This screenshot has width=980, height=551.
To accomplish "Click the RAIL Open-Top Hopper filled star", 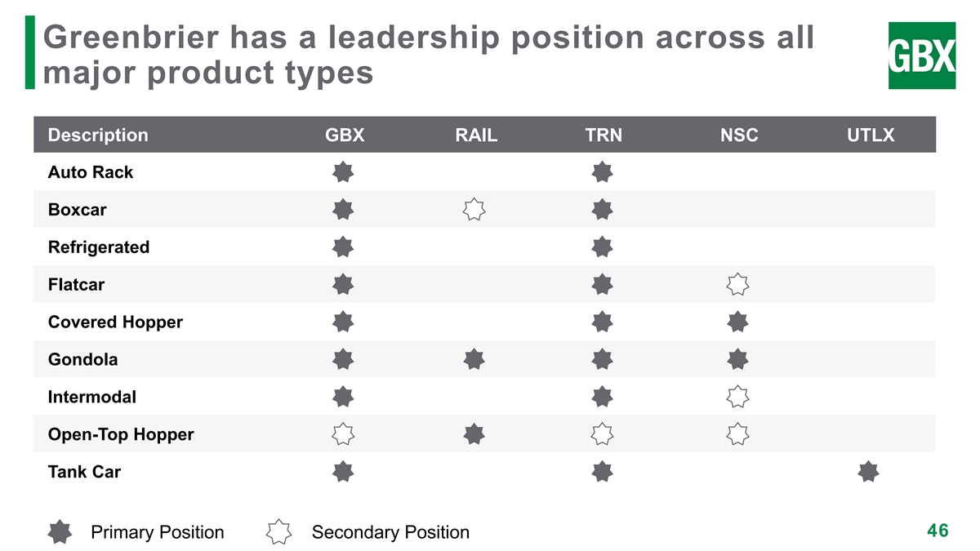I will pos(474,434).
